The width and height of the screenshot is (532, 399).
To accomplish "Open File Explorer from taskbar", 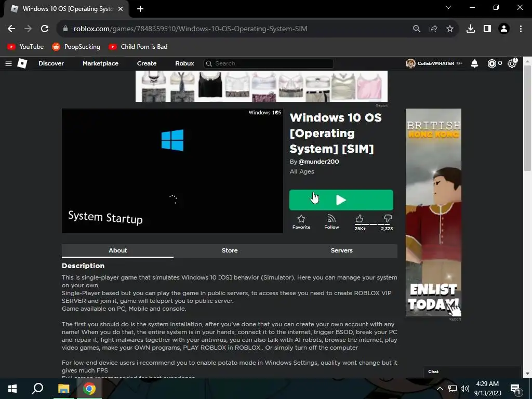I will point(63,389).
